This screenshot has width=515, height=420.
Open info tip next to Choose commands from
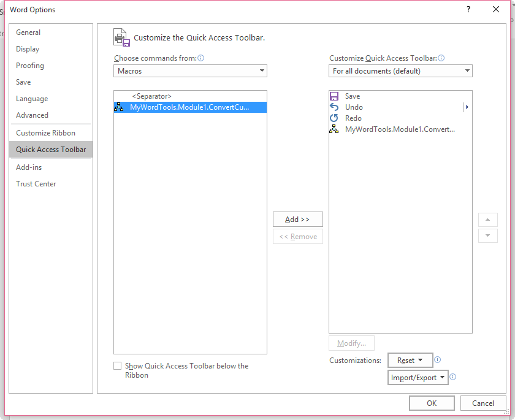pos(200,57)
